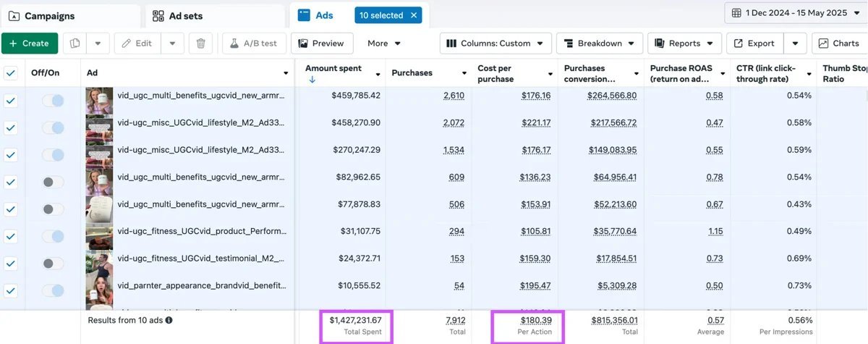Uncheck the checkbox for the $24,372.71 ad row
Screen dimensions: 868x344
[11, 264]
